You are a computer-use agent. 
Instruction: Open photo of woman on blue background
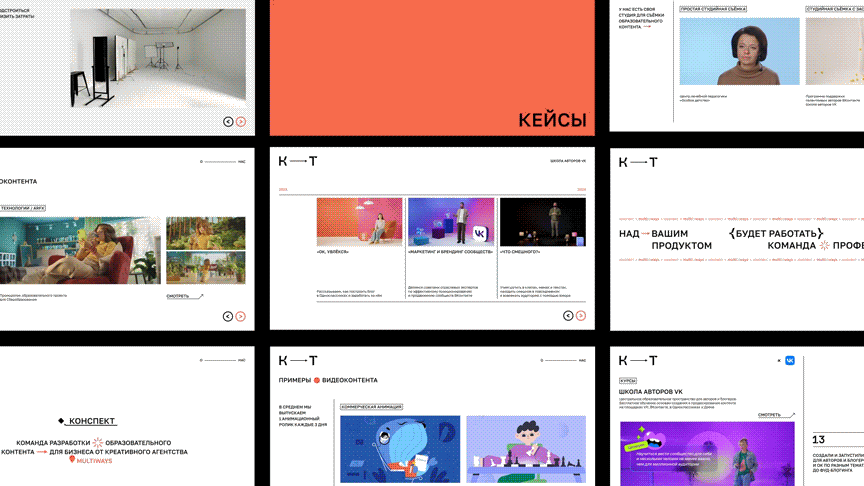739,51
